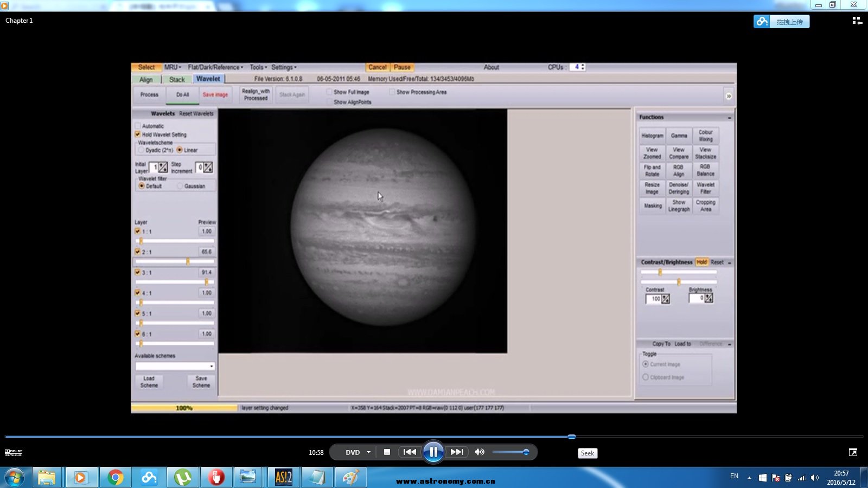Skip to the previous chapter
Image resolution: width=868 pixels, height=488 pixels.
coord(410,452)
